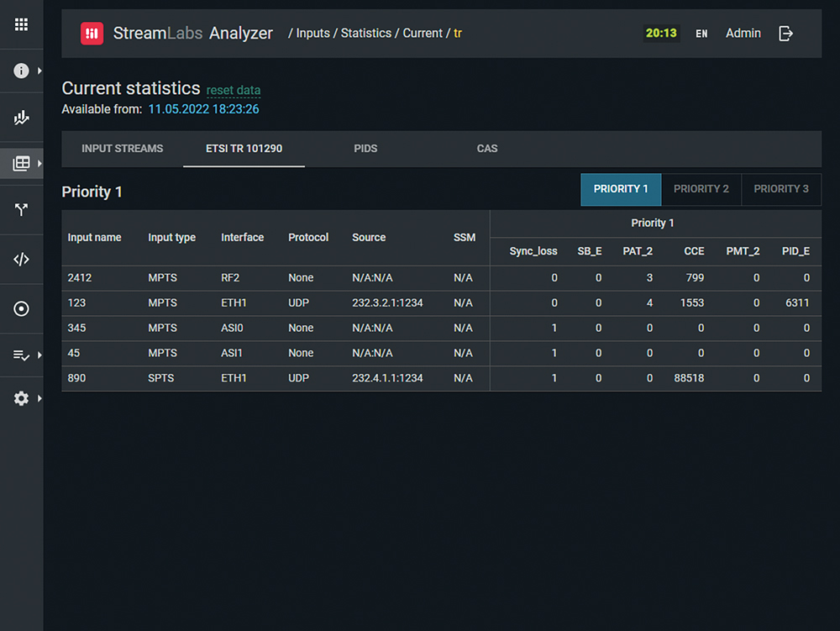Click the Admin user label
The width and height of the screenshot is (840, 631).
[743, 34]
